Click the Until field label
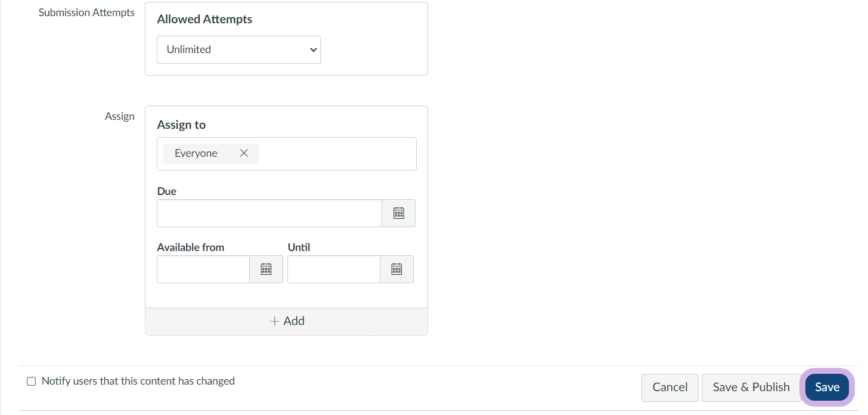 [x=299, y=247]
